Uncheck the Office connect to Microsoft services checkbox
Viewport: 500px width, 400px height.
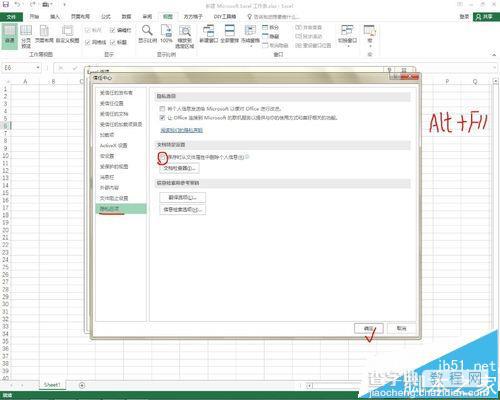click(x=162, y=118)
